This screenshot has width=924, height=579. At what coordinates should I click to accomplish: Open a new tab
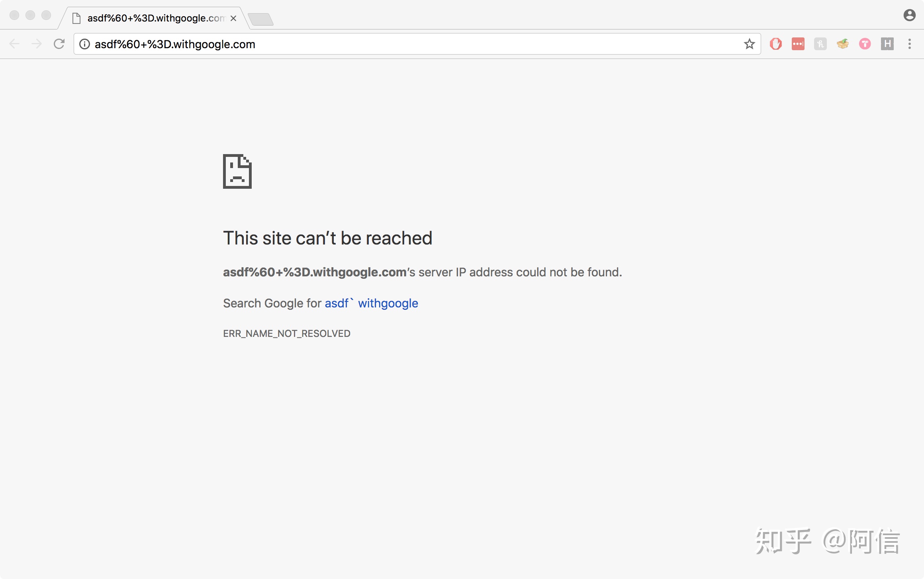coord(261,19)
